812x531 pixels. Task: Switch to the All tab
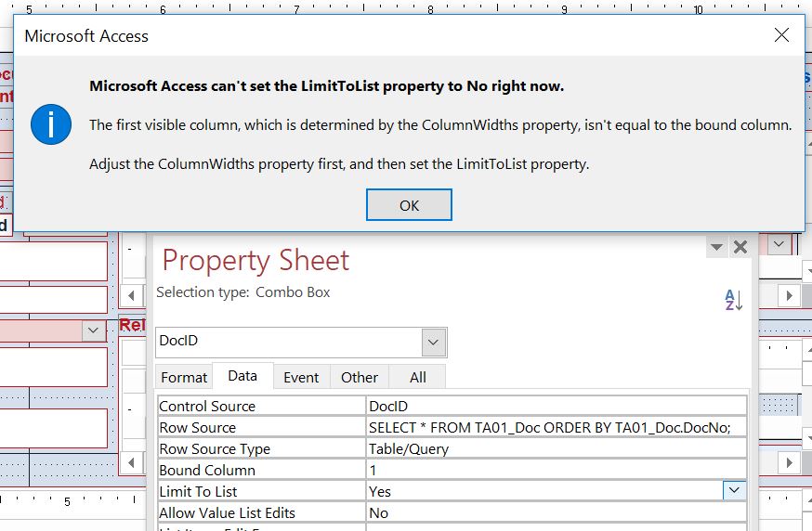(418, 377)
